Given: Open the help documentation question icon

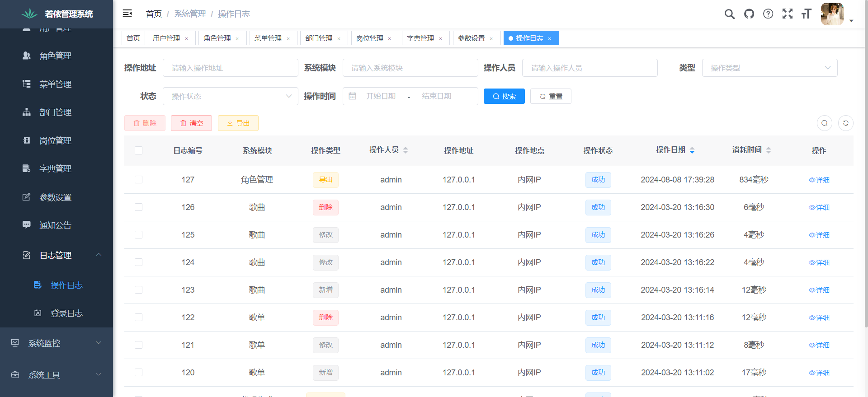Looking at the screenshot, I should click(x=768, y=14).
